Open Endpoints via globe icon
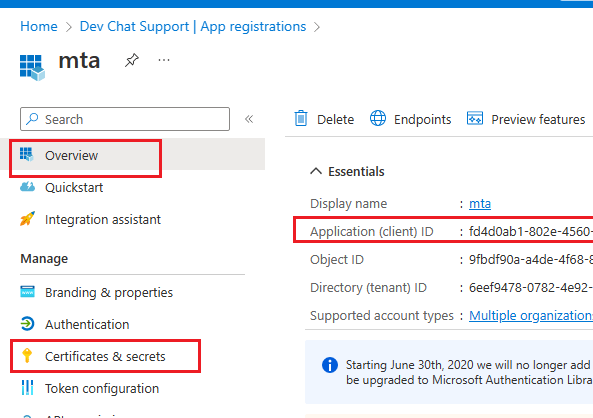 (x=378, y=118)
